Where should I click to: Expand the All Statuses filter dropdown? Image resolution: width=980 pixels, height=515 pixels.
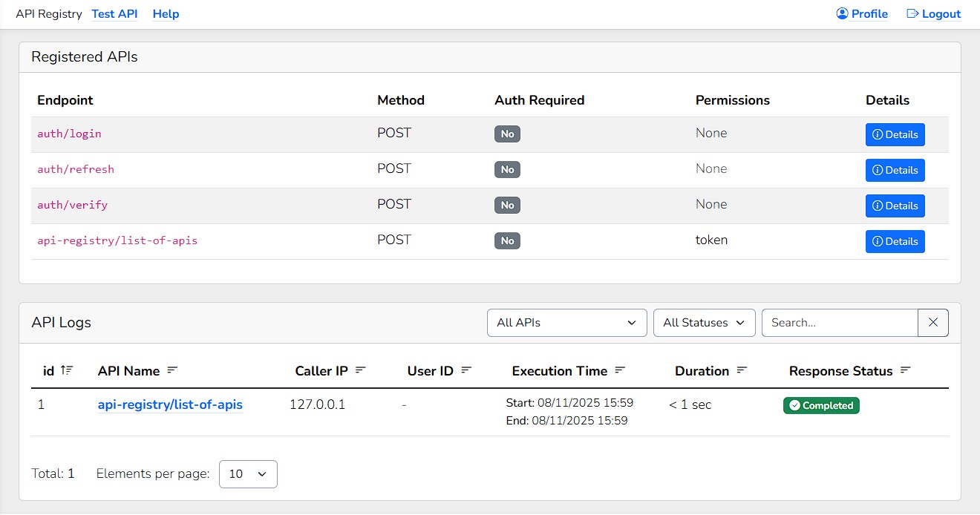click(705, 323)
